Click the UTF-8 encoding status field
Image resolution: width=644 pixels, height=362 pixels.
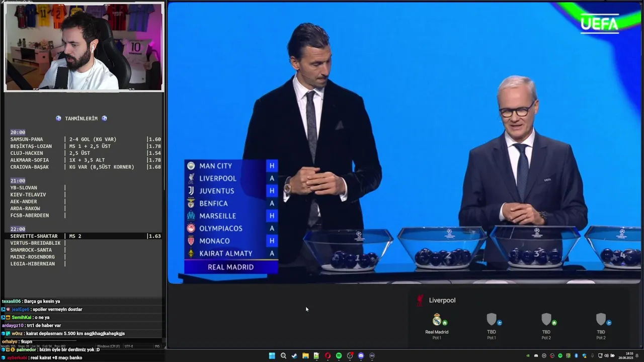tap(129, 346)
